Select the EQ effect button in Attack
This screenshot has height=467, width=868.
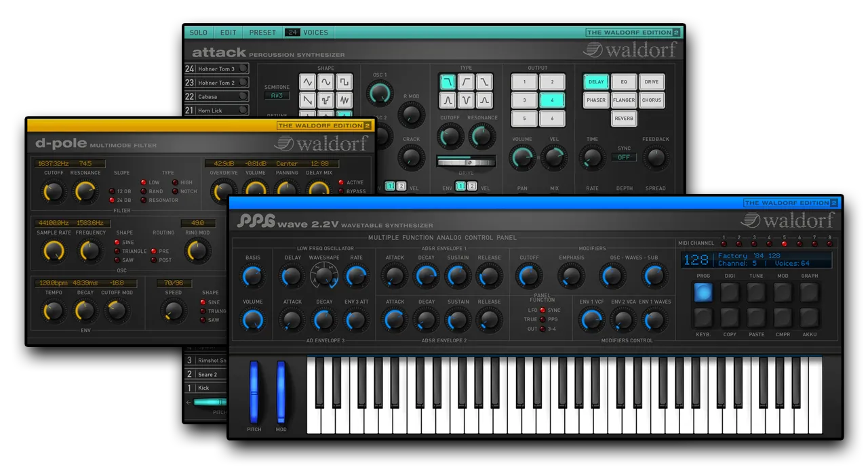[624, 82]
